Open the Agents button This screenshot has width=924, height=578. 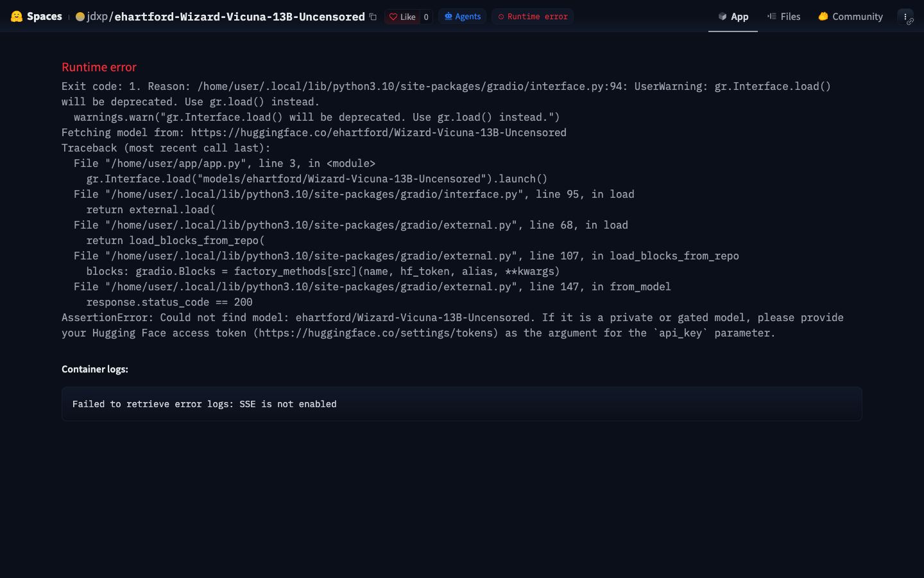[x=463, y=17]
